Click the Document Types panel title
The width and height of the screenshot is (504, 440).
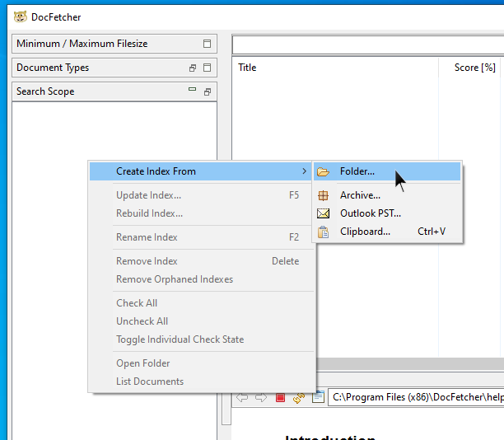coord(53,68)
